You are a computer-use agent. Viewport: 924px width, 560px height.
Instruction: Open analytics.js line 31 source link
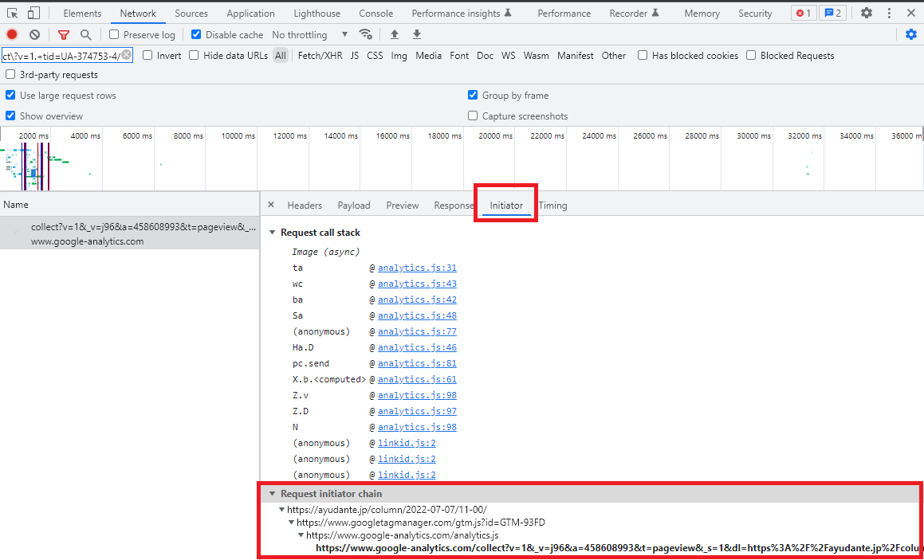417,268
